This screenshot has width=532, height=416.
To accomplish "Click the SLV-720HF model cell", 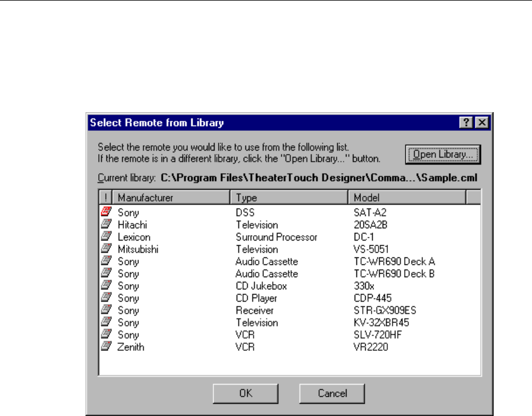I will (x=377, y=335).
